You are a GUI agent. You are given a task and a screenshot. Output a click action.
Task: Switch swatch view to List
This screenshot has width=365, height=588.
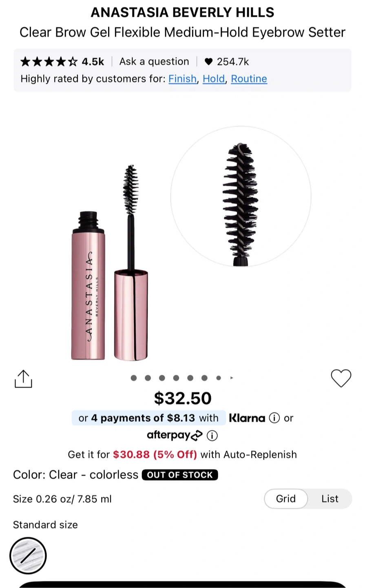tap(330, 499)
